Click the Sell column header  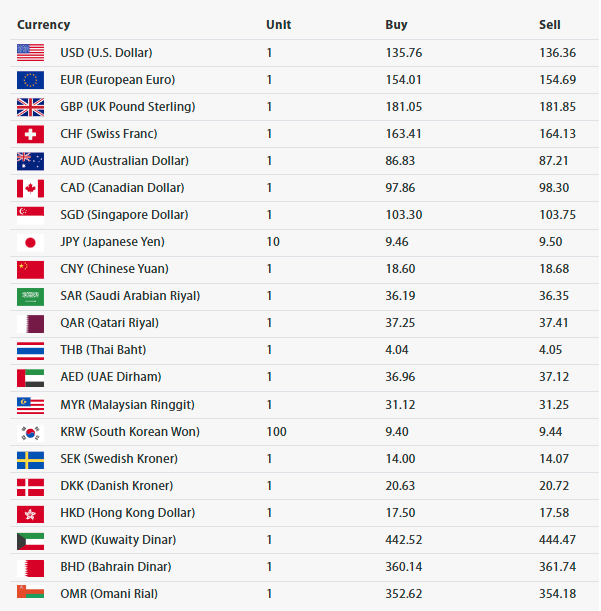[x=550, y=25]
